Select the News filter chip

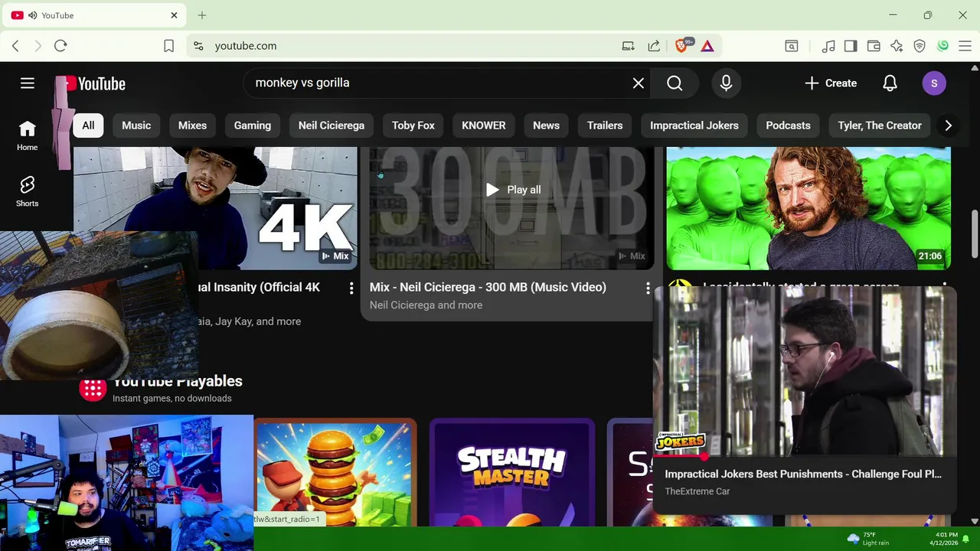[x=547, y=126]
